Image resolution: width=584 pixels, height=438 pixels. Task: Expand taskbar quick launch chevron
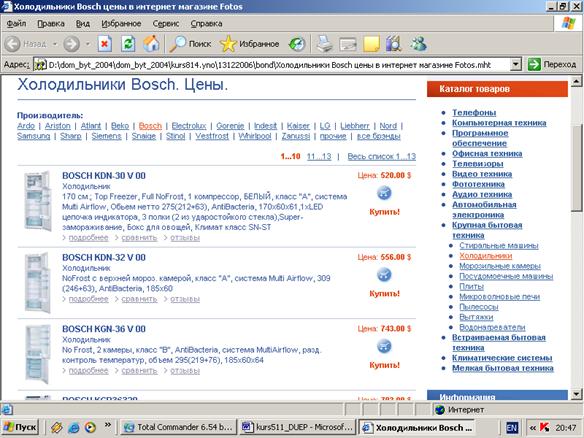pos(108,425)
